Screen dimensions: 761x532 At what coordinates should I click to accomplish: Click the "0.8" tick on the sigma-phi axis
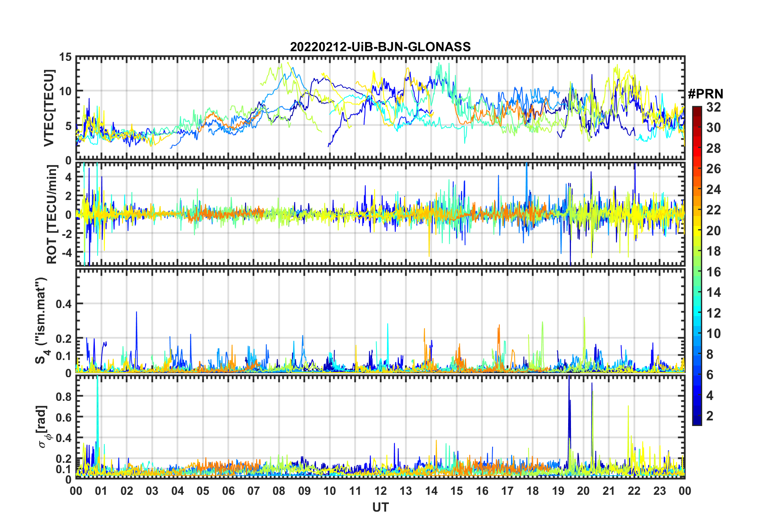click(64, 396)
